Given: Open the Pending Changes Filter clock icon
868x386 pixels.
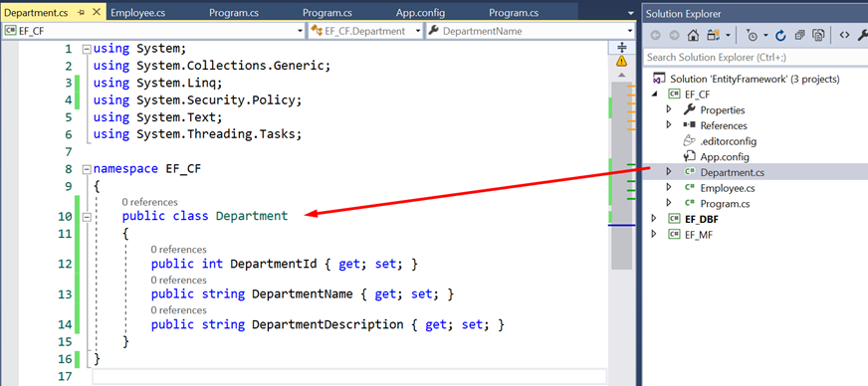Looking at the screenshot, I should 753,36.
